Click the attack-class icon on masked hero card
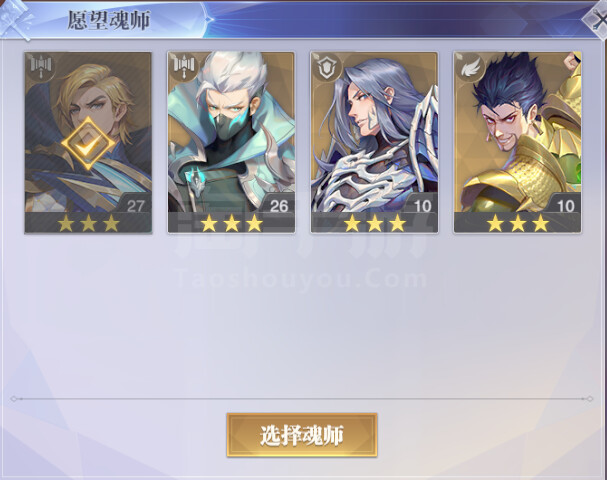The image size is (607, 480). point(183,67)
